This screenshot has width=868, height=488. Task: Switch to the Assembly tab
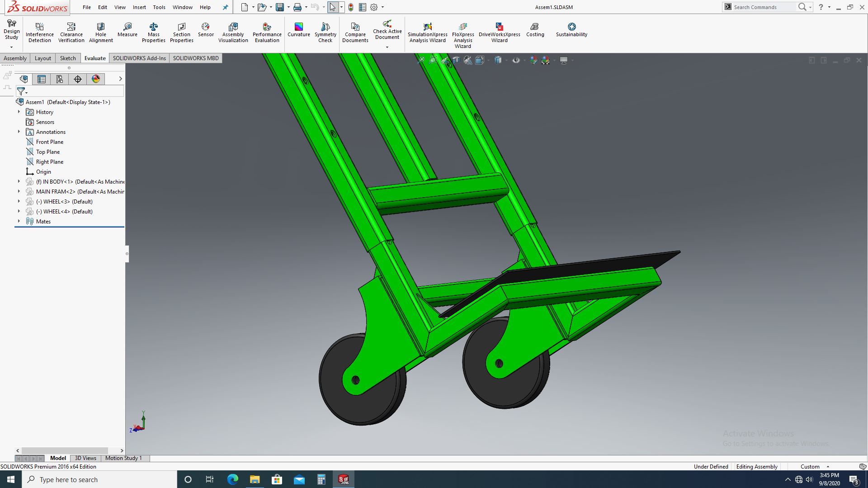click(15, 58)
